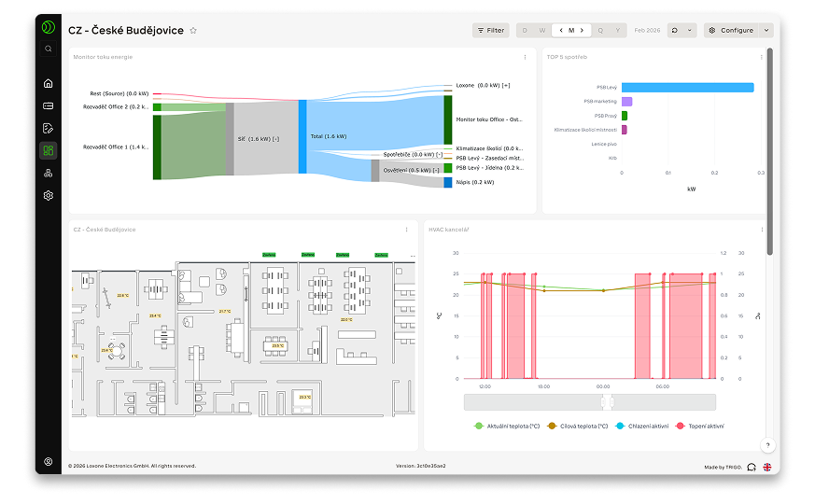The image size is (815, 504).
Task: Select the W week period tab
Action: point(542,30)
